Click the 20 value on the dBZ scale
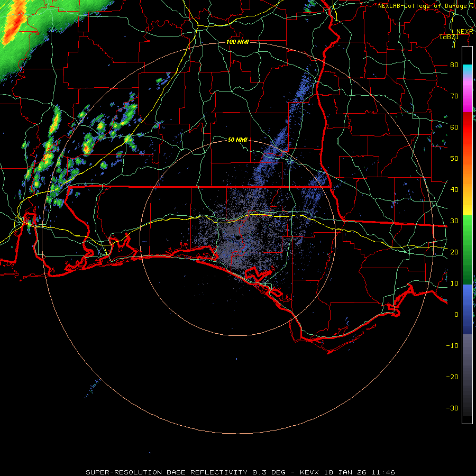Viewport: 476px width, 476px height. tap(454, 252)
